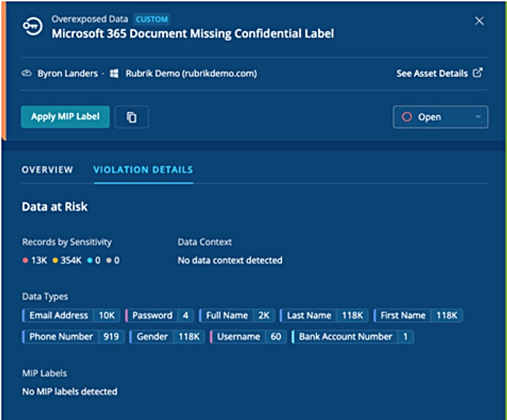
Task: Click the yellow 354K sensitivity count
Action: (x=67, y=260)
